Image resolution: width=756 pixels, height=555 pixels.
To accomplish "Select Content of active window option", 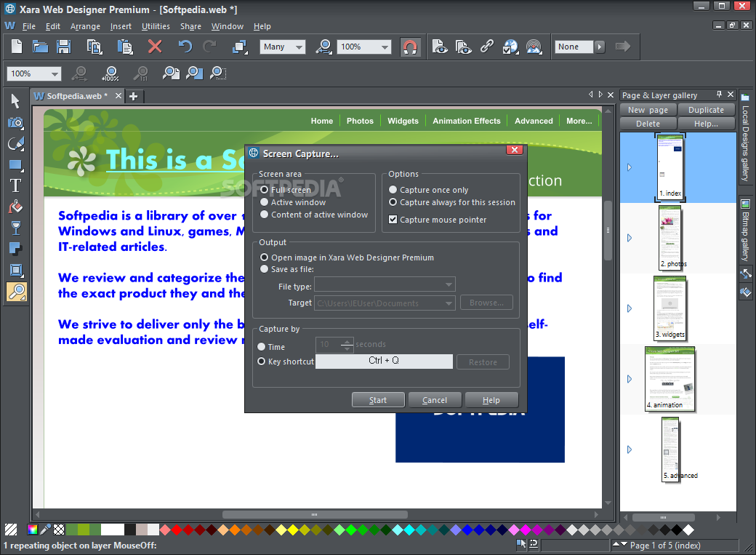I will [x=264, y=215].
